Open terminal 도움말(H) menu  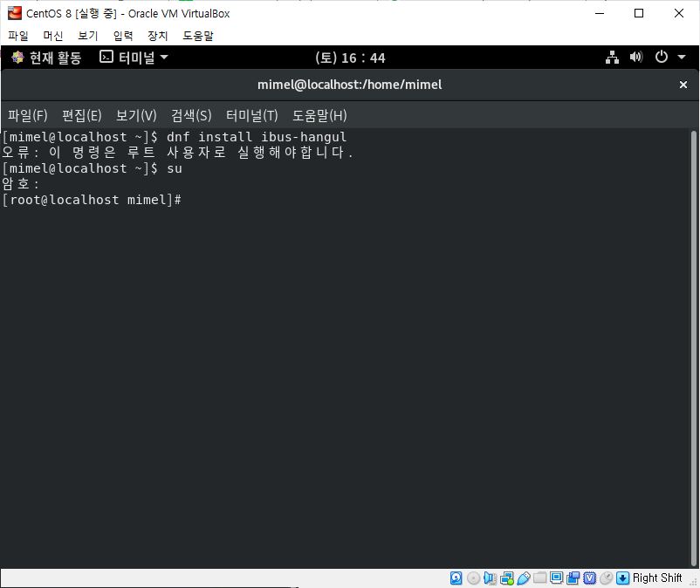319,115
